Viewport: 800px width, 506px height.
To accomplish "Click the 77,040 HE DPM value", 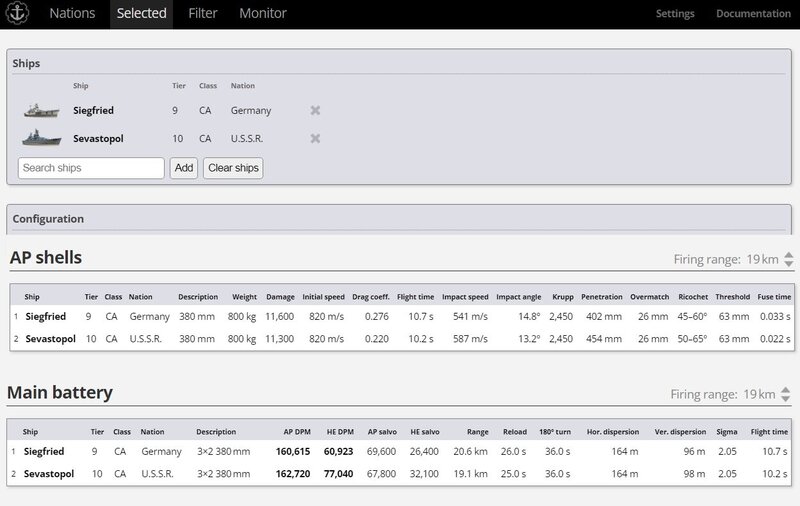I will point(338,474).
